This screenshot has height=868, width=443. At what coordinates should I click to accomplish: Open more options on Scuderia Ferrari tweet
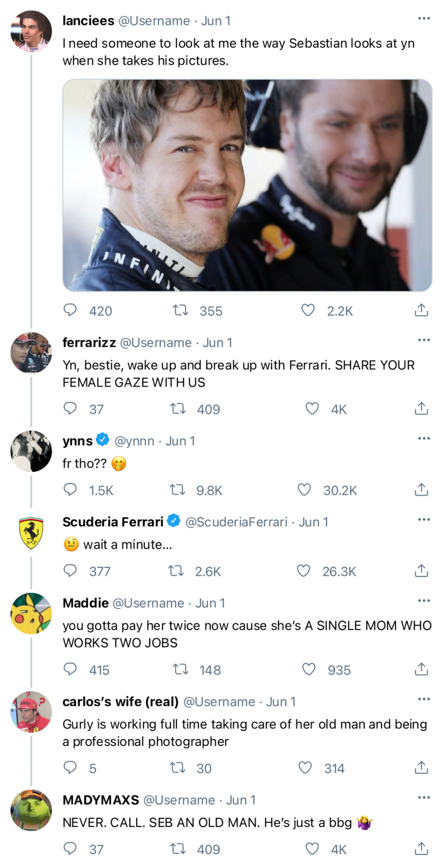tap(424, 519)
